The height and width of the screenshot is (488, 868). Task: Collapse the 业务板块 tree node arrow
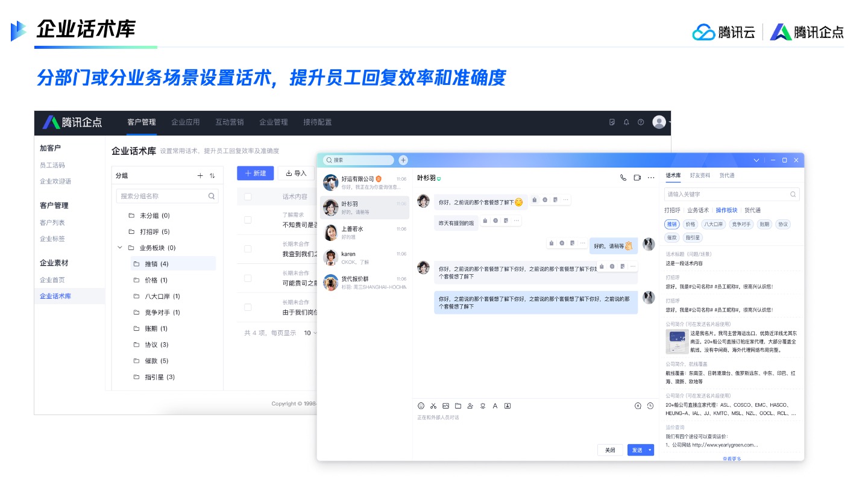120,248
